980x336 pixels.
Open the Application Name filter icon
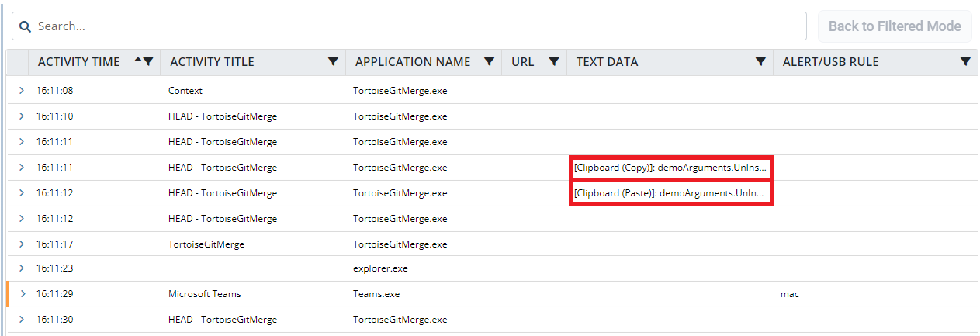click(489, 62)
